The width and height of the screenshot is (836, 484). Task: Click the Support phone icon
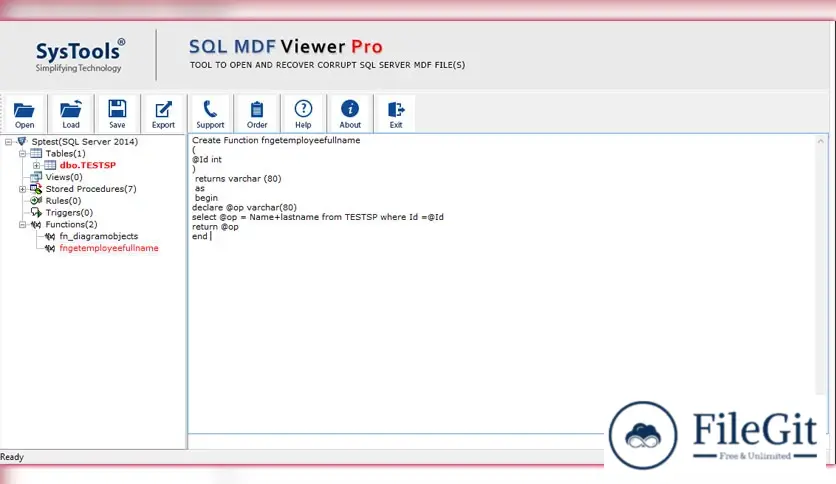coord(210,109)
